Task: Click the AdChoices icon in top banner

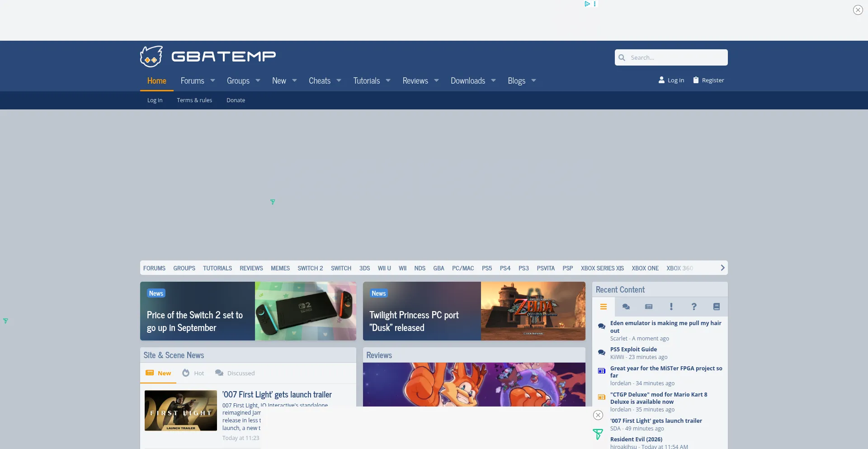Action: click(587, 4)
